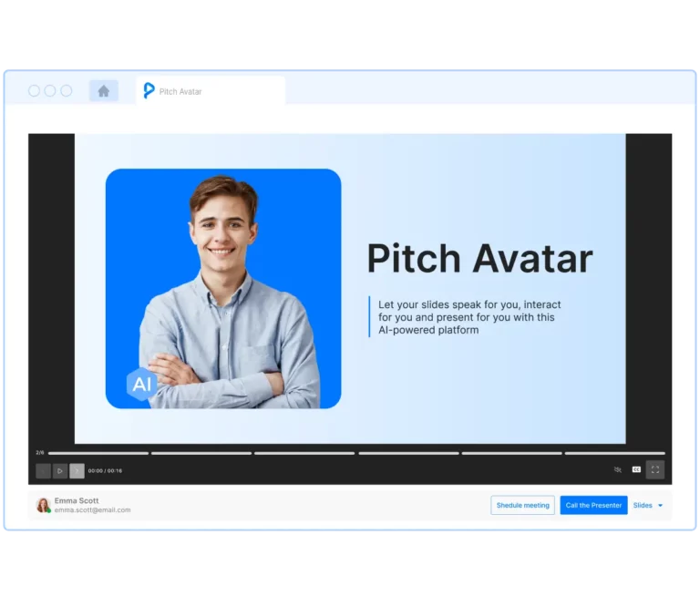Toggle closed captions CC

(x=636, y=469)
